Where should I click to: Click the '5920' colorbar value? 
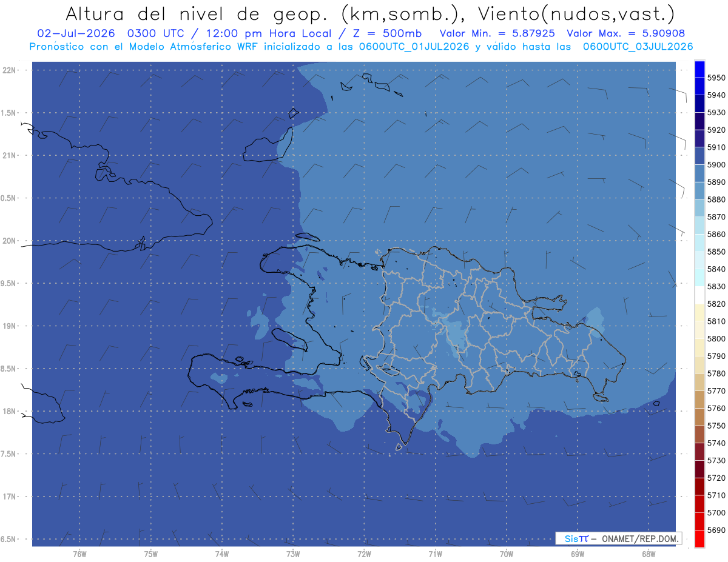coord(716,130)
